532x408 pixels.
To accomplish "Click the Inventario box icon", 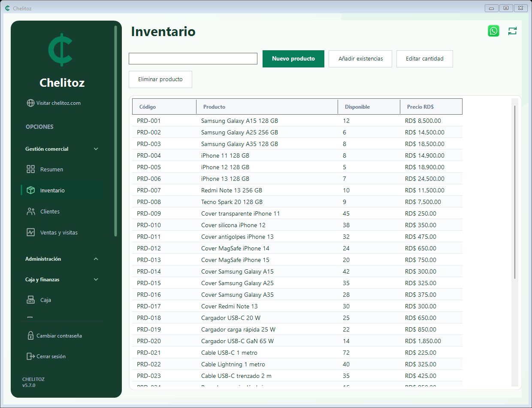I will [30, 190].
